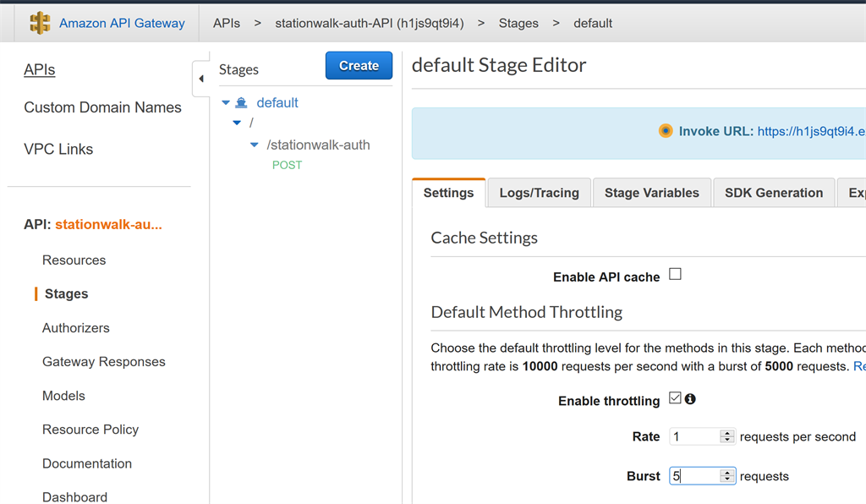This screenshot has width=866, height=504.
Task: Navigate to APIs via the breadcrumb
Action: click(x=226, y=23)
